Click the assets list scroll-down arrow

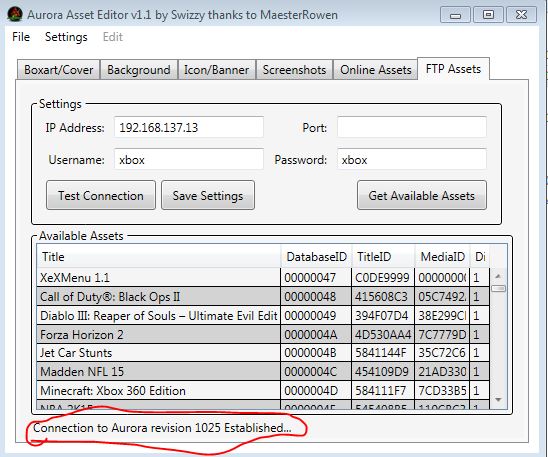(498, 399)
